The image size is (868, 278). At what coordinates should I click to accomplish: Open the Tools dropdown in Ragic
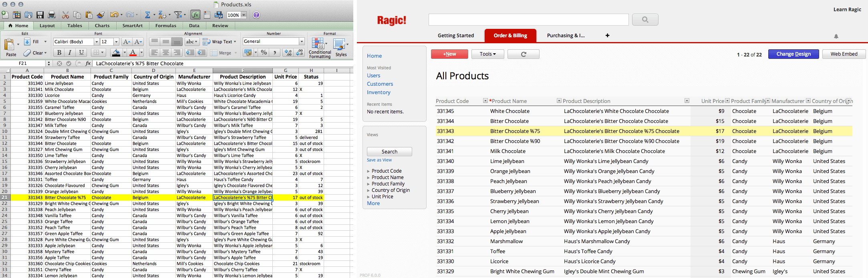click(x=487, y=54)
